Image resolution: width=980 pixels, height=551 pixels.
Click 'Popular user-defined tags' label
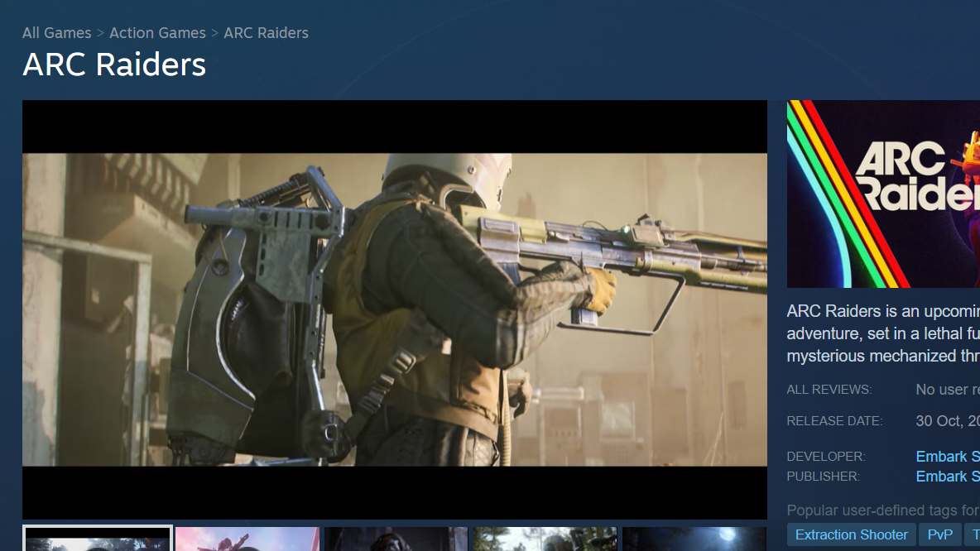[883, 510]
